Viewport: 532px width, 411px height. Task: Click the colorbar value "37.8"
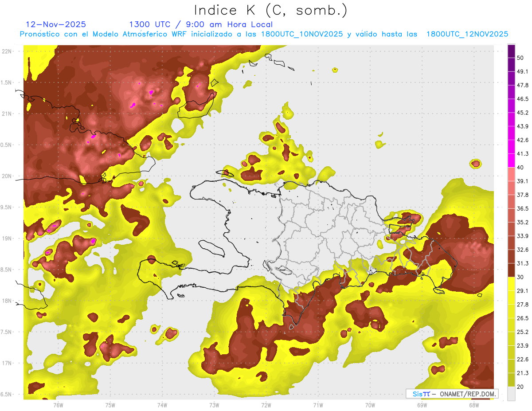pyautogui.click(x=523, y=195)
